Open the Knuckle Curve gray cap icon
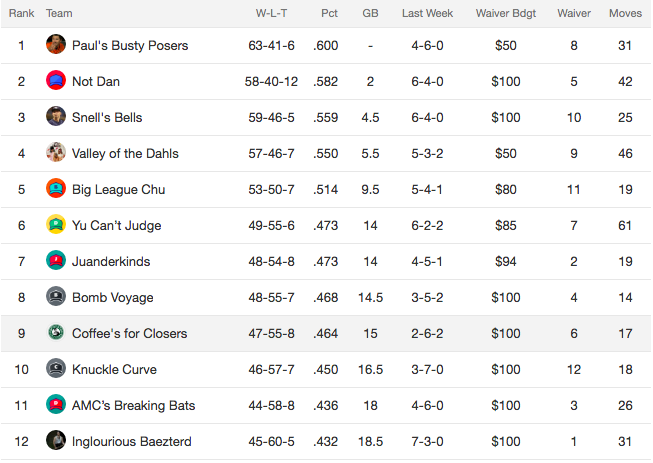The height and width of the screenshot is (463, 653). click(x=56, y=368)
